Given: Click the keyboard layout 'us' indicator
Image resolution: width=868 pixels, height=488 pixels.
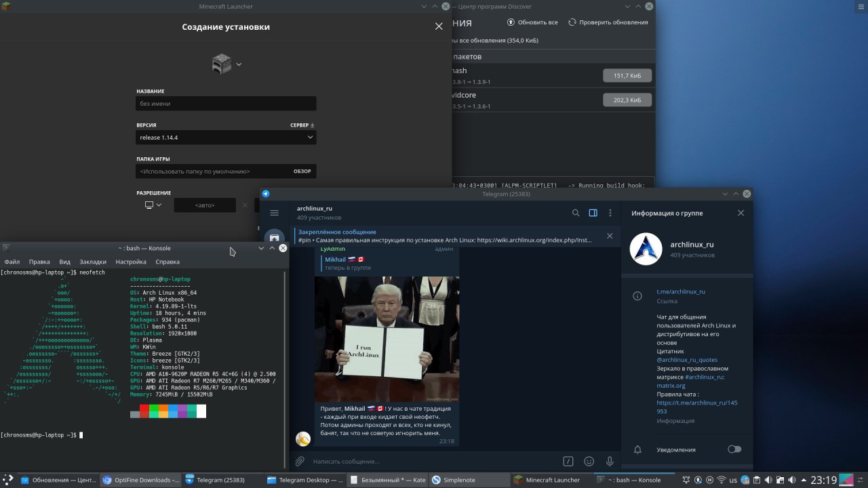Looking at the screenshot, I should tap(734, 480).
